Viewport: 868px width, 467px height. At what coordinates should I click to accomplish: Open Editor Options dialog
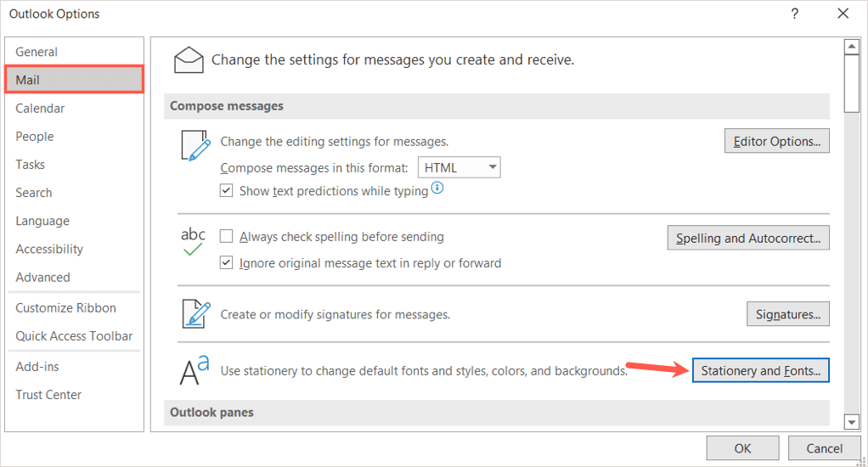click(776, 141)
